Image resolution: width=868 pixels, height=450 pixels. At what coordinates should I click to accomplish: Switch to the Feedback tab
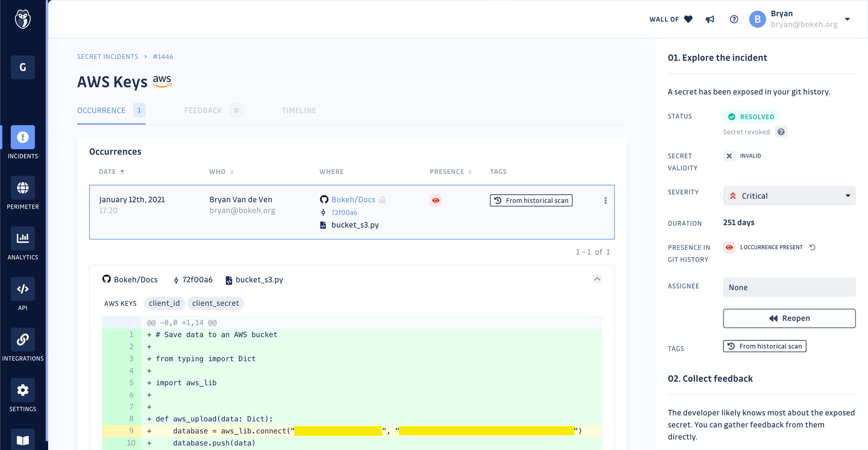tap(214, 111)
